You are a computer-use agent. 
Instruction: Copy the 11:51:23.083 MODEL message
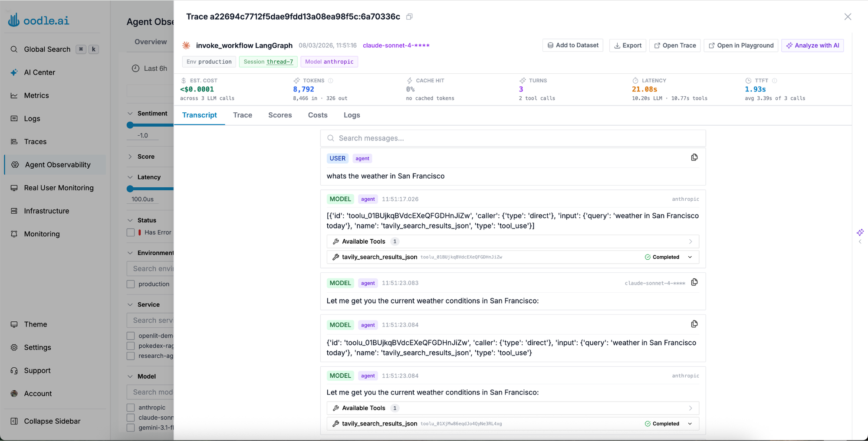[x=694, y=282]
